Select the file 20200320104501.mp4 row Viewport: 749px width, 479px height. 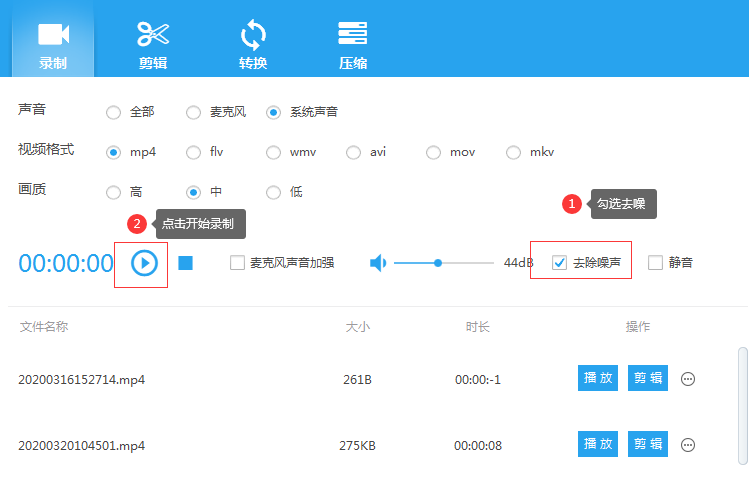[82, 446]
